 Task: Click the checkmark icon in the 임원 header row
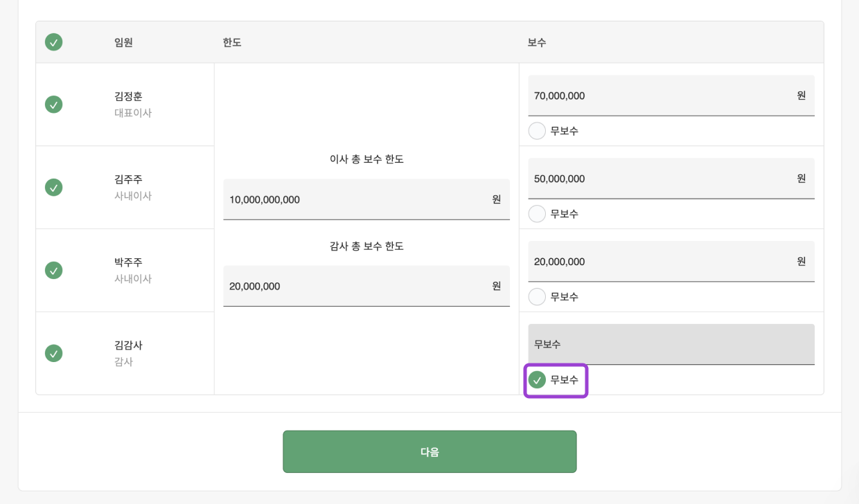(x=53, y=42)
